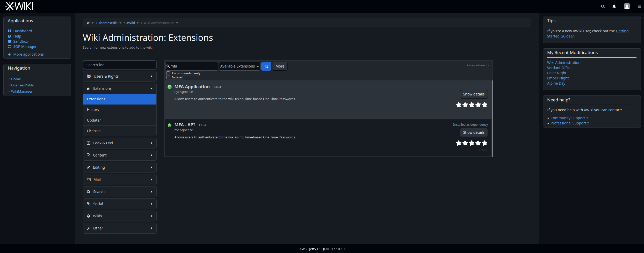Screen dimensions: 644x253
Task: Open Verdant Office recent modification
Action: 559,68
